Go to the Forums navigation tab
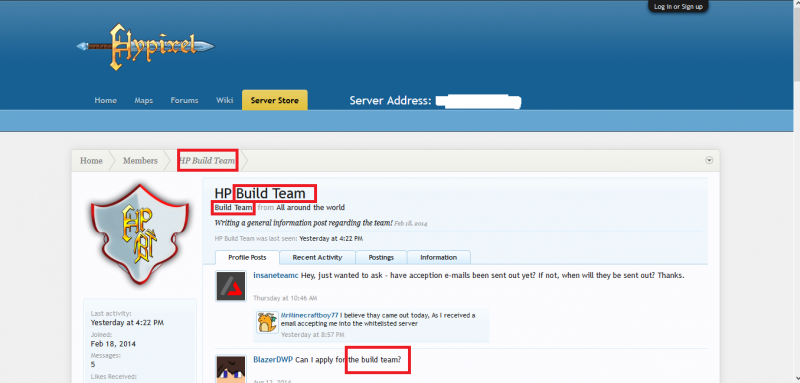800x383 pixels. tap(184, 100)
